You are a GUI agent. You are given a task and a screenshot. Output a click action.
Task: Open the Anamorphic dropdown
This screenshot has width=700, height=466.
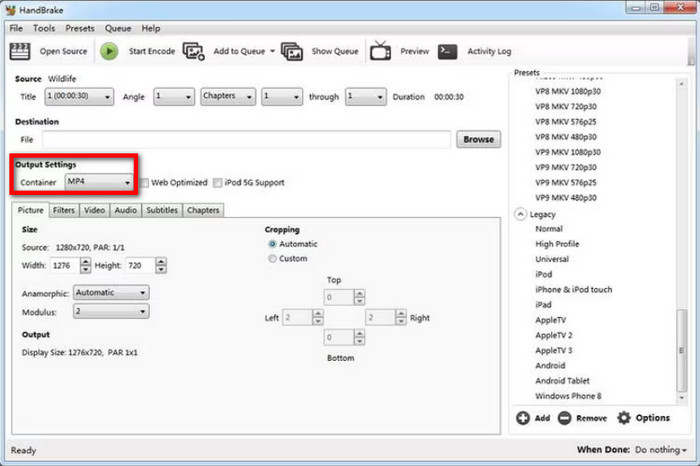(x=111, y=293)
